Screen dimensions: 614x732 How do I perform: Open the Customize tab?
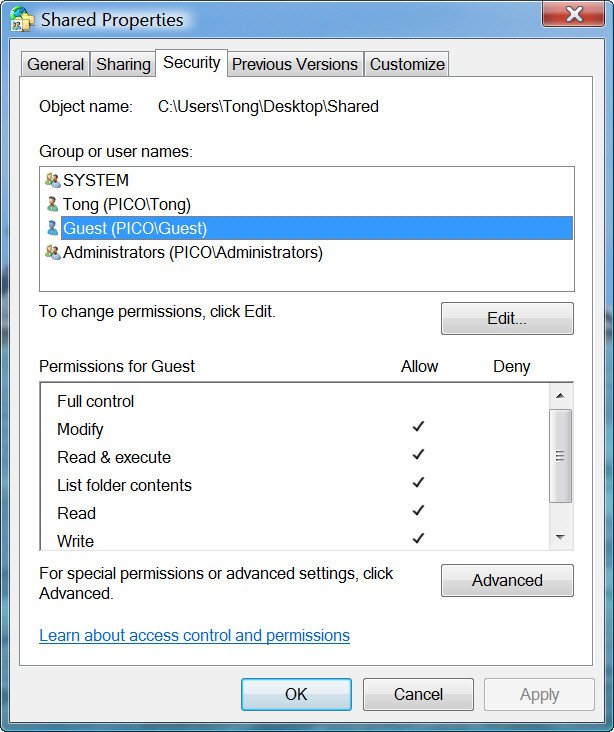406,64
